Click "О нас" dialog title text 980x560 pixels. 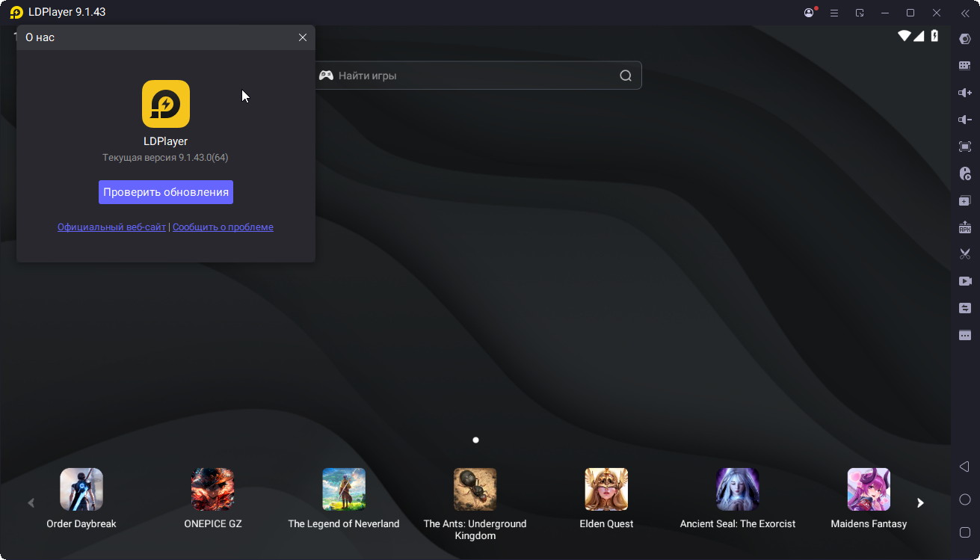[x=40, y=37]
